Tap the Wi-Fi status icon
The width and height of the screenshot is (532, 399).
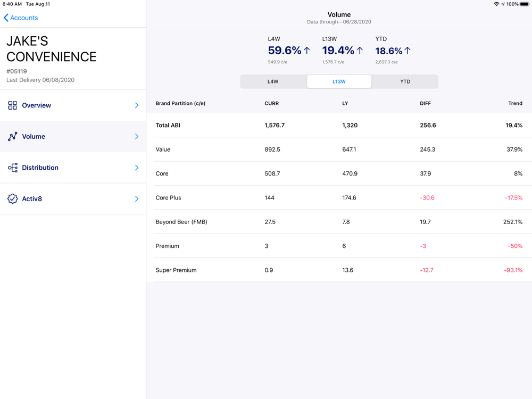[x=496, y=4]
